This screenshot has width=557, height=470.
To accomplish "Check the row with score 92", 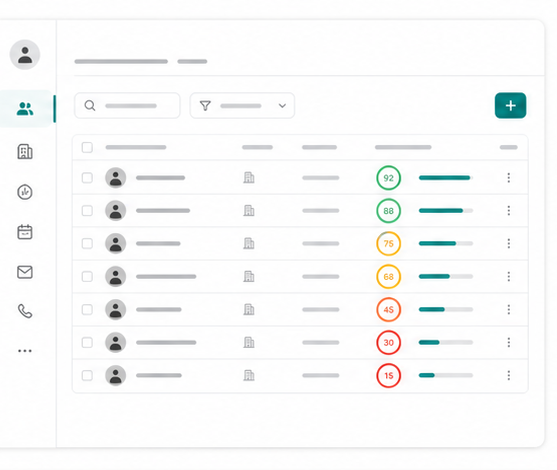I will [x=87, y=178].
